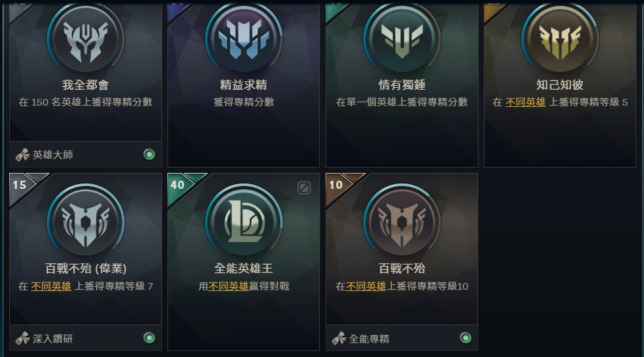Click the slashed square icon on 全能英雄王 card
The image size is (644, 357).
[304, 188]
